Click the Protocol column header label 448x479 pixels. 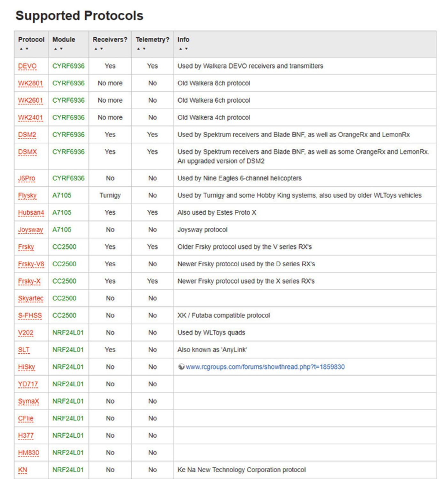click(31, 40)
